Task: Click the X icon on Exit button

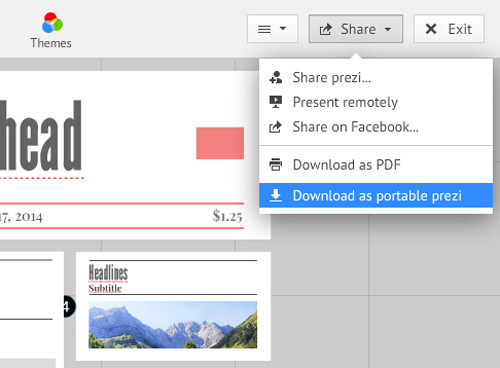Action: 431,29
